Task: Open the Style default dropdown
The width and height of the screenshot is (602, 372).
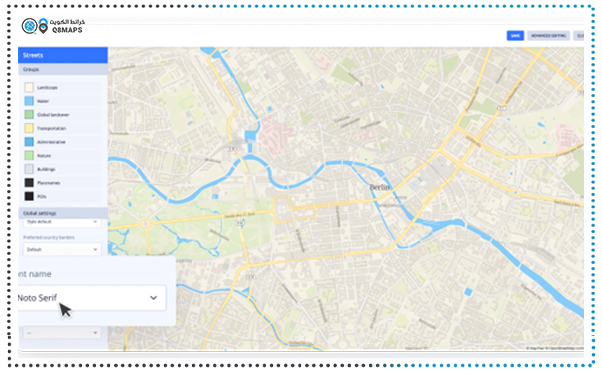Action: click(62, 222)
